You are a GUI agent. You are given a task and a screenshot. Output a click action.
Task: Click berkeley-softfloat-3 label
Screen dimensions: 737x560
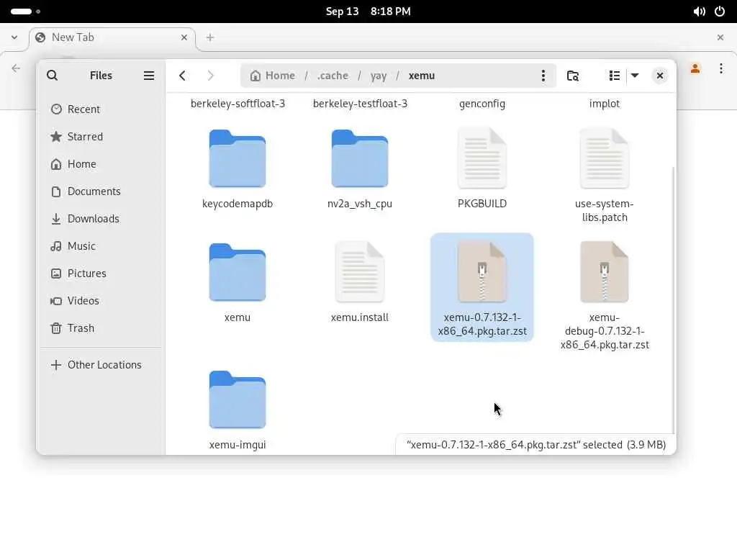click(x=238, y=104)
